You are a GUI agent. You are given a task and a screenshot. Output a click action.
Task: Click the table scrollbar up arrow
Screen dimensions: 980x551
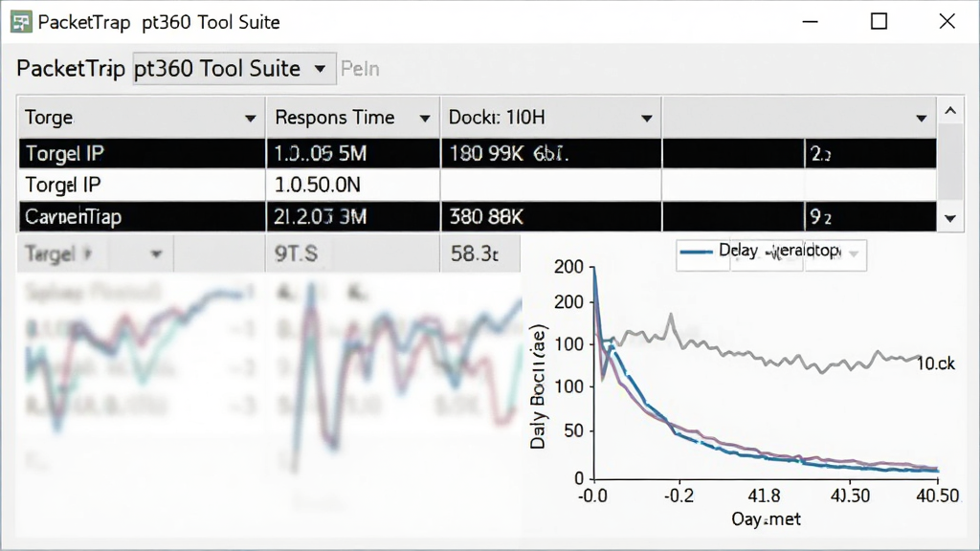(x=950, y=111)
